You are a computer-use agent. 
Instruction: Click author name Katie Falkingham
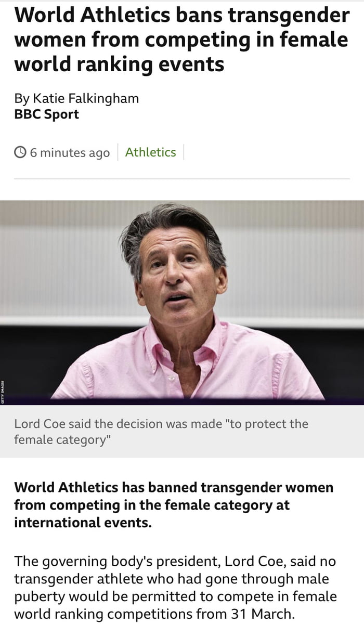[x=86, y=98]
